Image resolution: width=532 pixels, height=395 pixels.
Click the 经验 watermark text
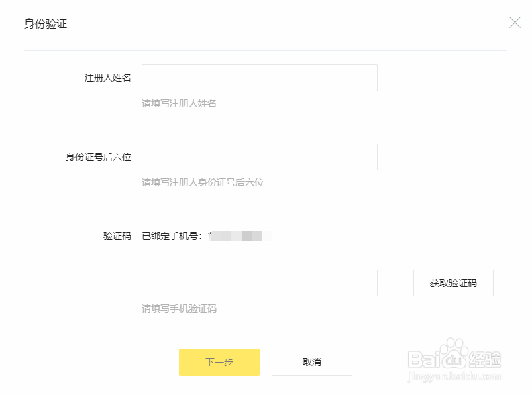click(x=485, y=359)
